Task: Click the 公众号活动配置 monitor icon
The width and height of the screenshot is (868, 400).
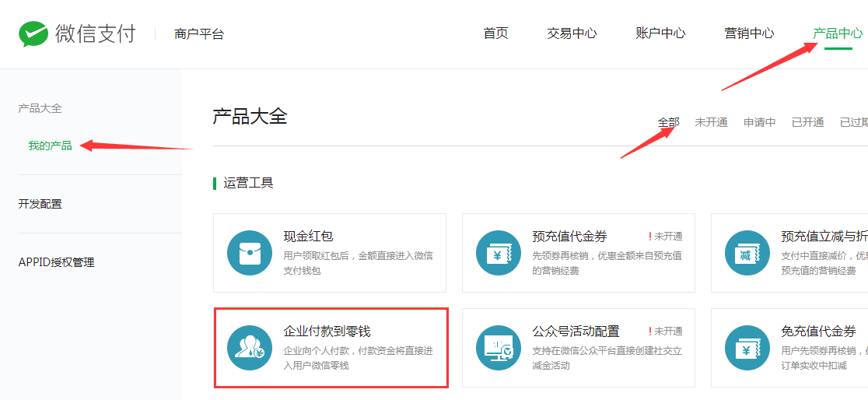Action: tap(499, 348)
